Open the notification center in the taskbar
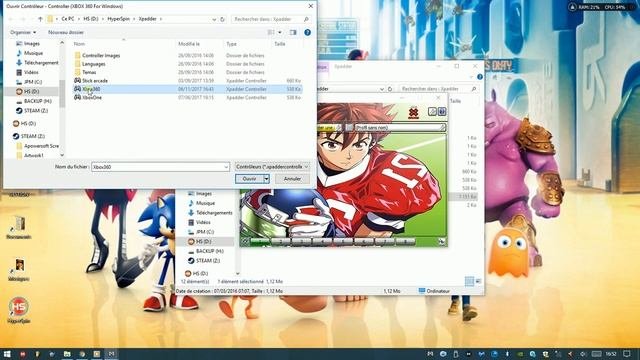Image resolution: width=640 pixels, height=360 pixels. [x=627, y=354]
